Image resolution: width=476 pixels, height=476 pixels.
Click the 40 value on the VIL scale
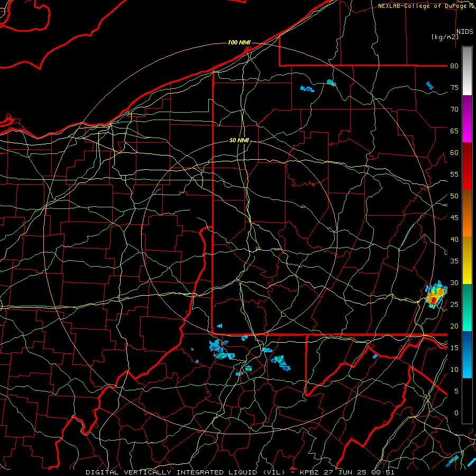point(454,239)
